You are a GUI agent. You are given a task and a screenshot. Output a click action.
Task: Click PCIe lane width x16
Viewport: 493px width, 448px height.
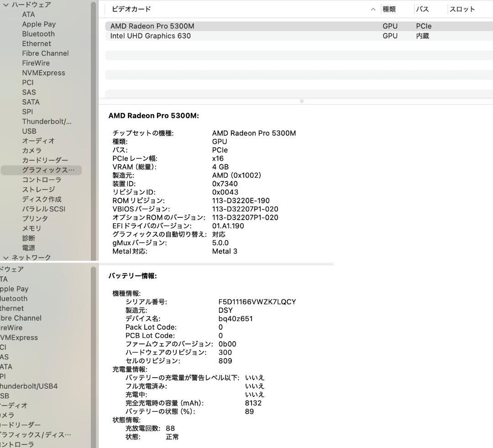coord(218,158)
